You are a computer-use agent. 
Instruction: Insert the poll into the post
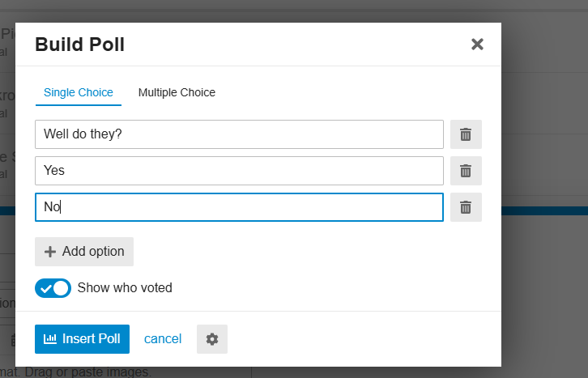[x=82, y=339]
